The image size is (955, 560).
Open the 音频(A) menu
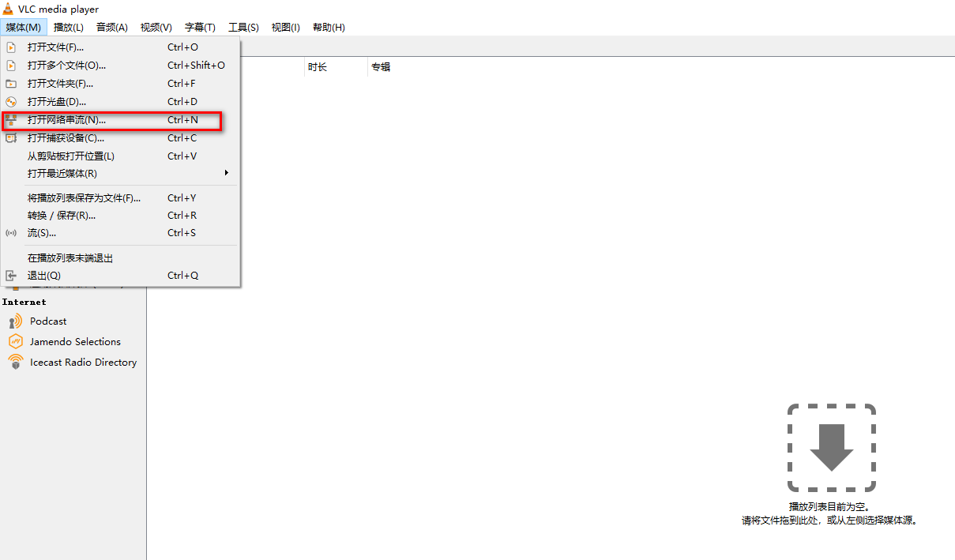[x=112, y=28]
